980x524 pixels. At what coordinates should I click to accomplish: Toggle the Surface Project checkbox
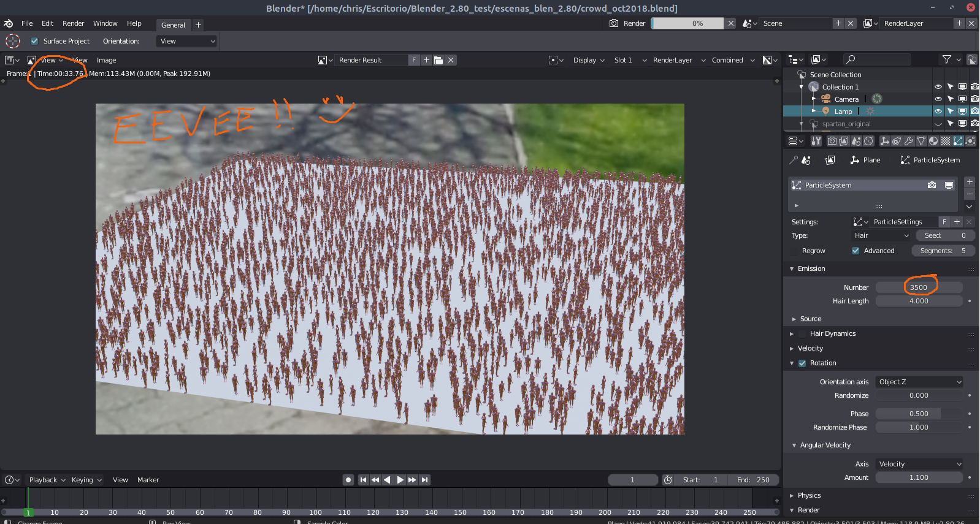34,41
